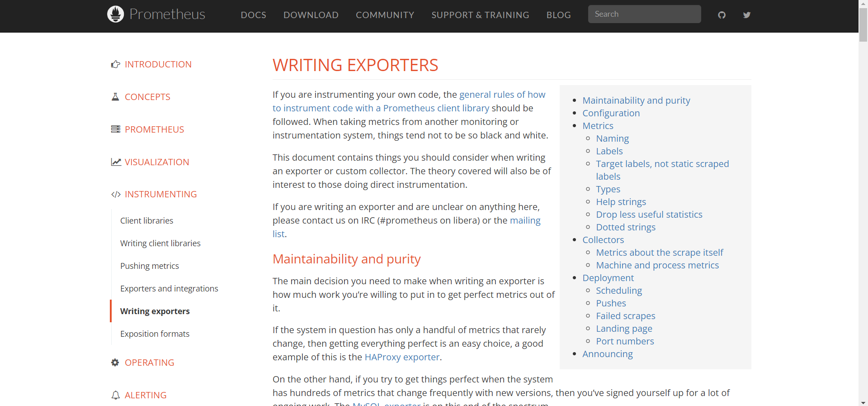Click the code brackets icon beside Instrumenting

tap(116, 195)
